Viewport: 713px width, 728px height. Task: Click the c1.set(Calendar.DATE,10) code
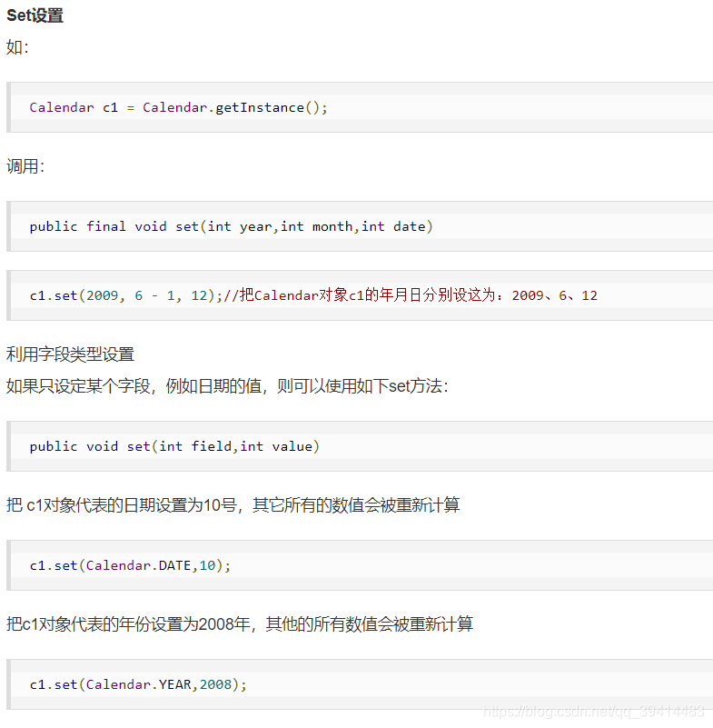[x=130, y=565]
